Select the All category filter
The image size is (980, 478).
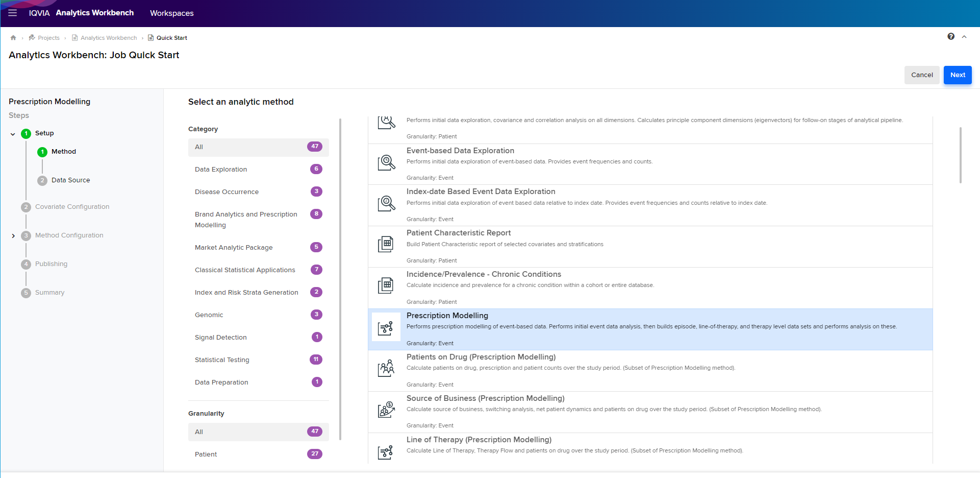259,147
